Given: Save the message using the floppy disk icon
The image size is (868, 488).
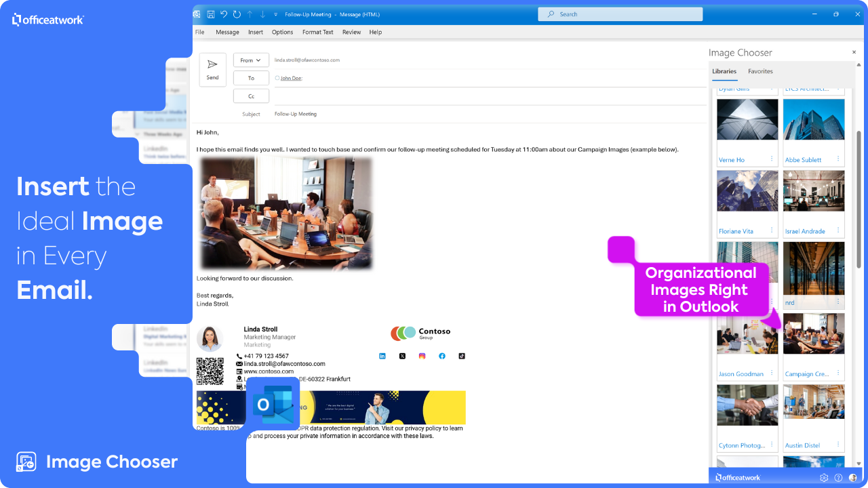Looking at the screenshot, I should 211,14.
